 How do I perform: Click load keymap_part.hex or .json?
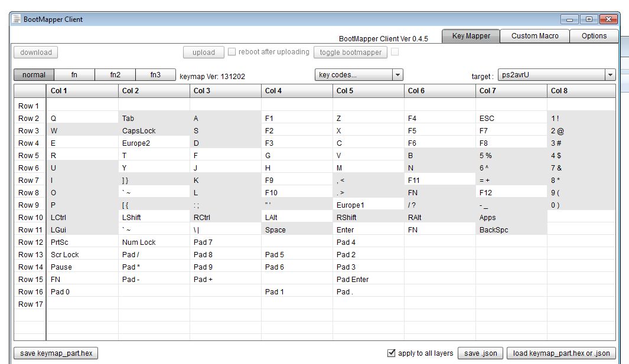coord(561,353)
